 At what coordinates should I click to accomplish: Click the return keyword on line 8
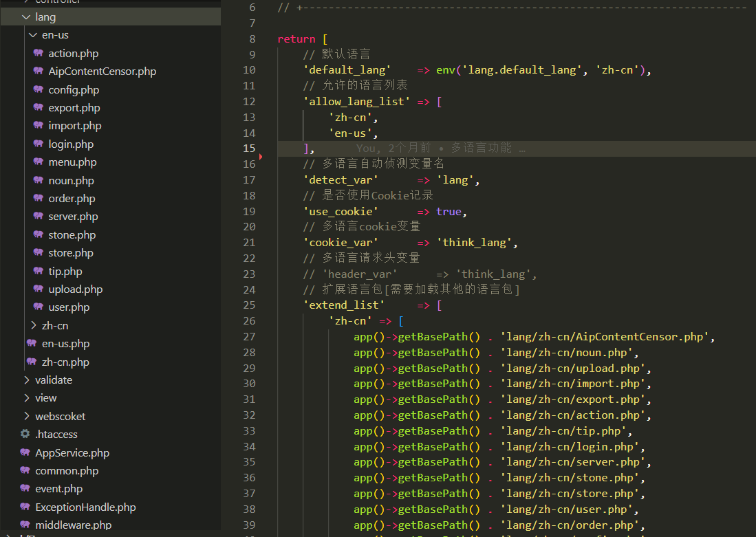click(296, 39)
